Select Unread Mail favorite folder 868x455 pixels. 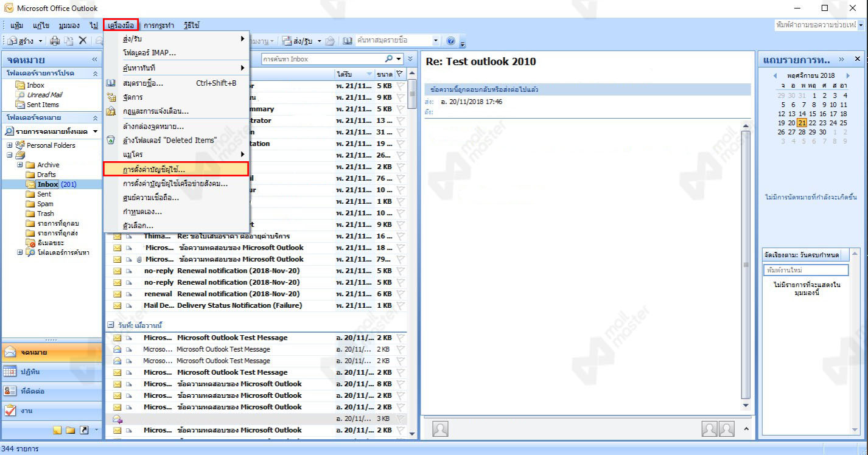click(44, 95)
